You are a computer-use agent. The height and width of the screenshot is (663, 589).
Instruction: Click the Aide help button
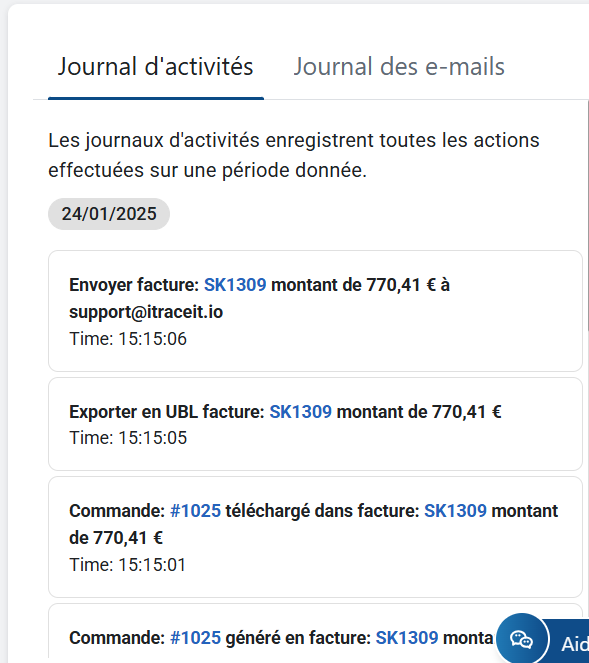pyautogui.click(x=569, y=644)
